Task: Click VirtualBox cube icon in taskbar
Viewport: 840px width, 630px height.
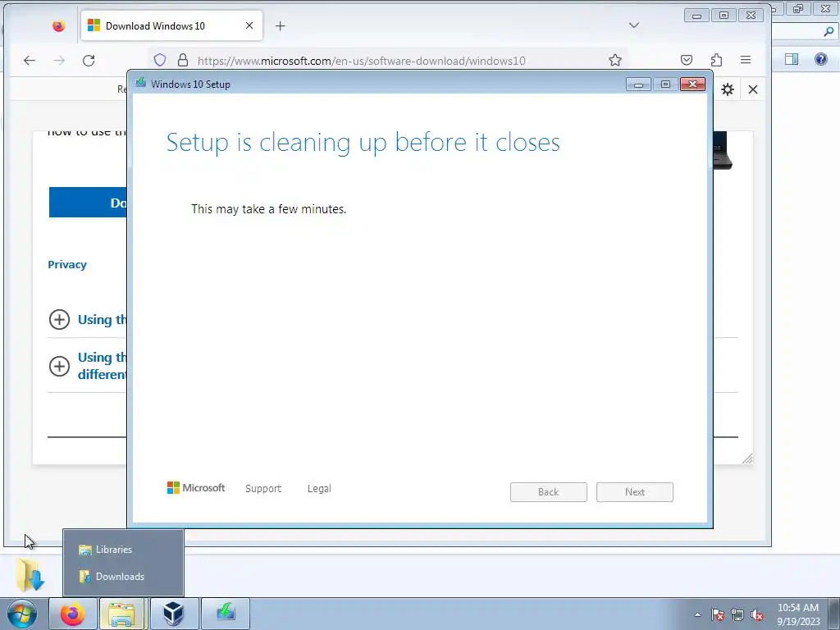Action: (174, 614)
